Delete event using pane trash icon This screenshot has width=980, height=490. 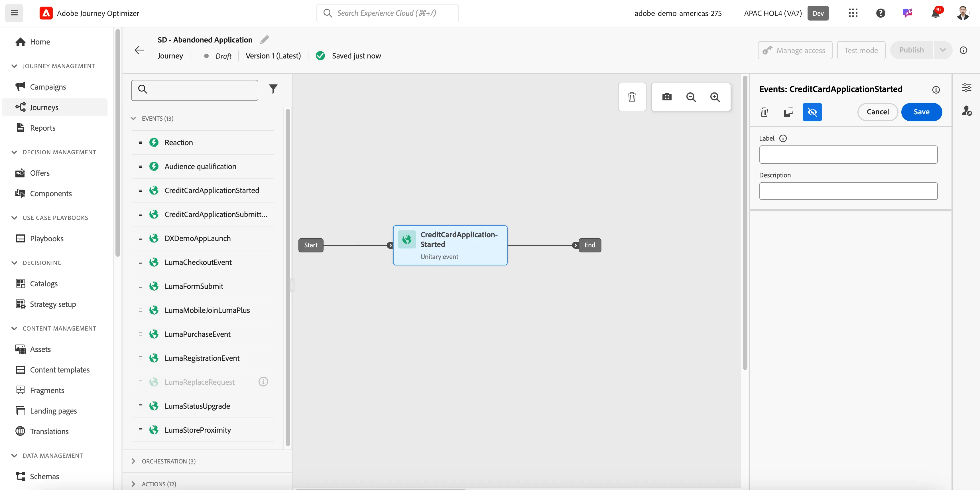[x=764, y=112]
